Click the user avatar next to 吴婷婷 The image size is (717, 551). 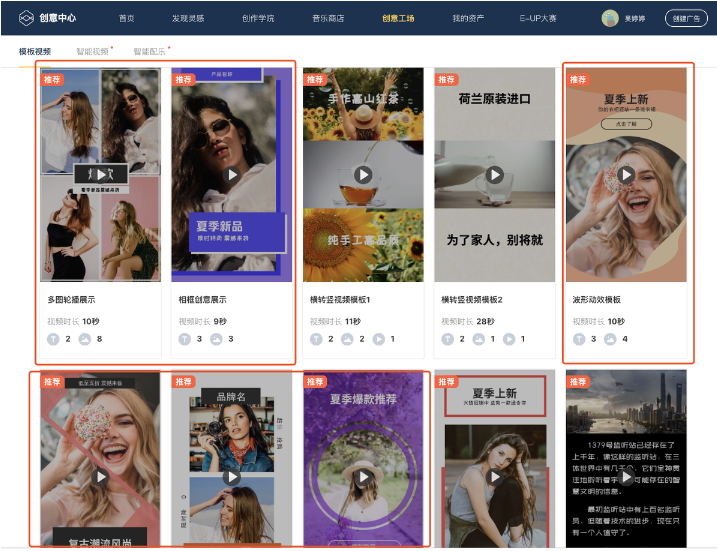click(610, 18)
